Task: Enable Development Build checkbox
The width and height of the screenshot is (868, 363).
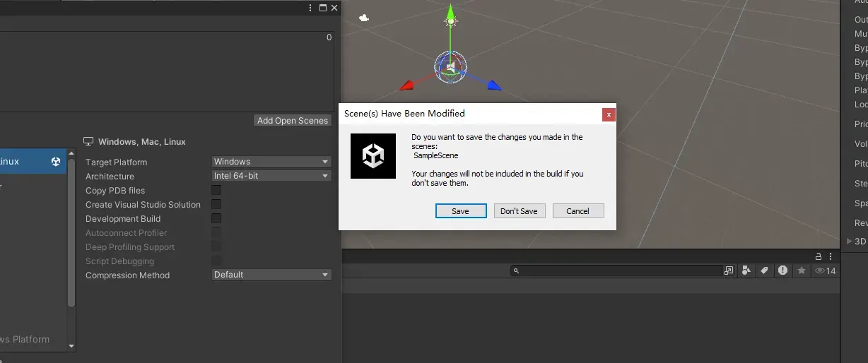Action: (x=216, y=218)
